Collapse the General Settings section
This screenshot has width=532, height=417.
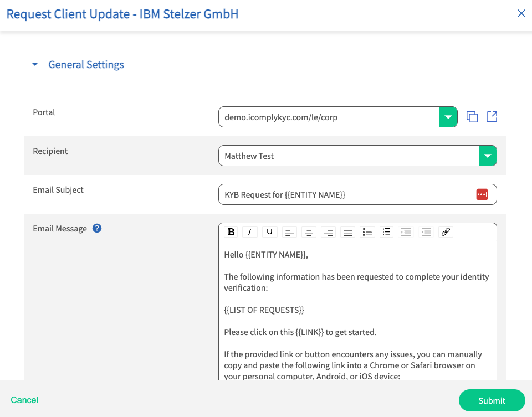click(x=35, y=64)
